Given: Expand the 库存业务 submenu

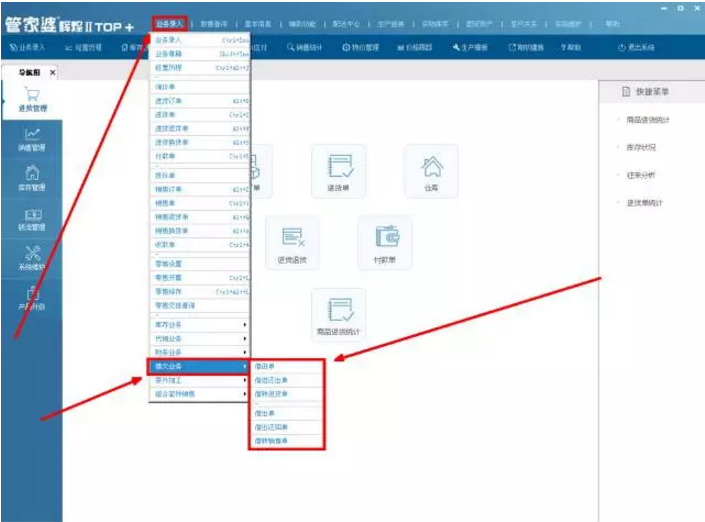Looking at the screenshot, I should 200,325.
